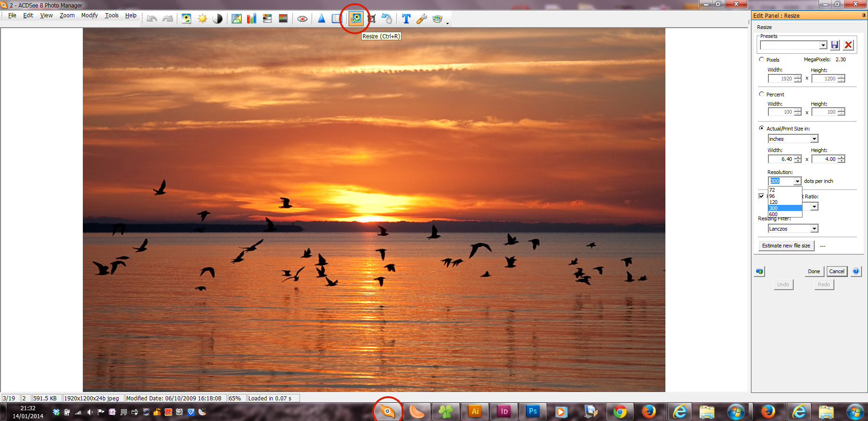Click the Undo button in Edit Panel
Viewport: 868px width, 421px height.
click(783, 284)
